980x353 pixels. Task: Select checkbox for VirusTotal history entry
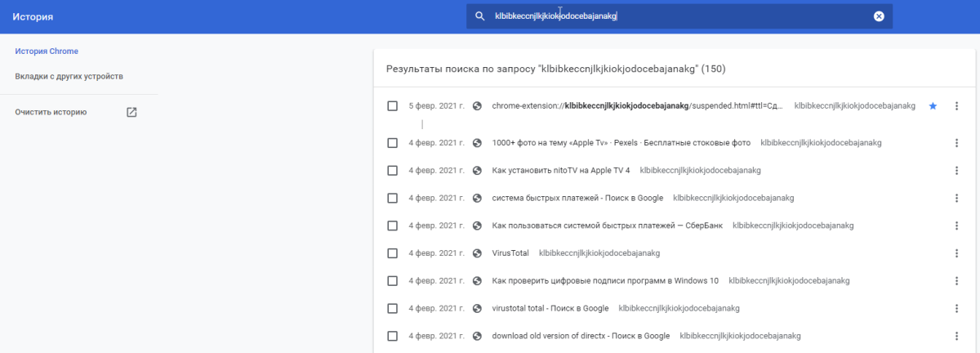tap(393, 253)
